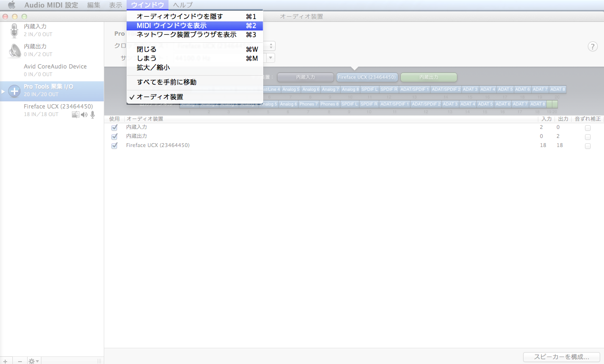
Task: Click the speaker output icon beside Fireface UCX
Action: point(84,115)
